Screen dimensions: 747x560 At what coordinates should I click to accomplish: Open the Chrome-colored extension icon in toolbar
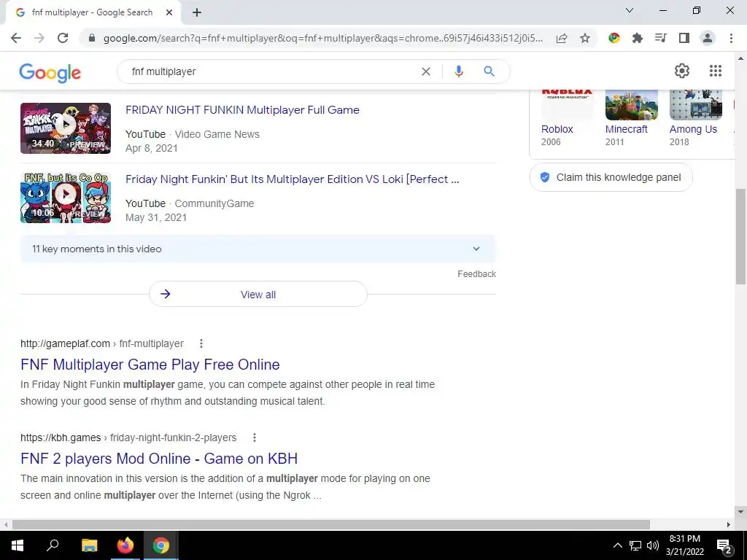[614, 38]
